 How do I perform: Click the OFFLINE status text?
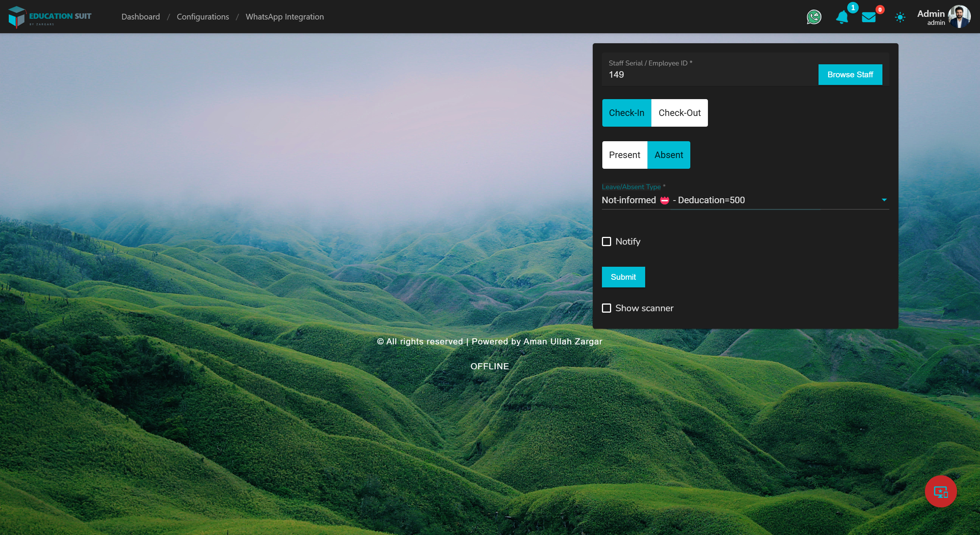489,366
